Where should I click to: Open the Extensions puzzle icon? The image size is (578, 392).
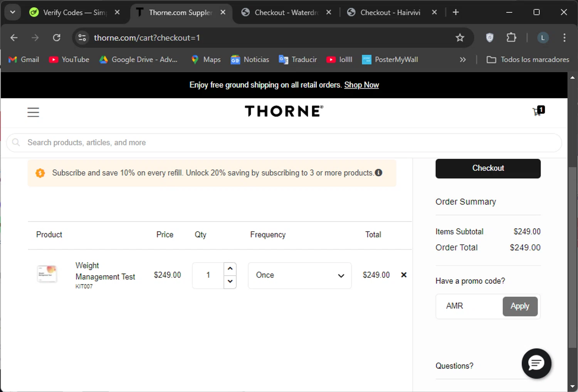click(x=511, y=38)
